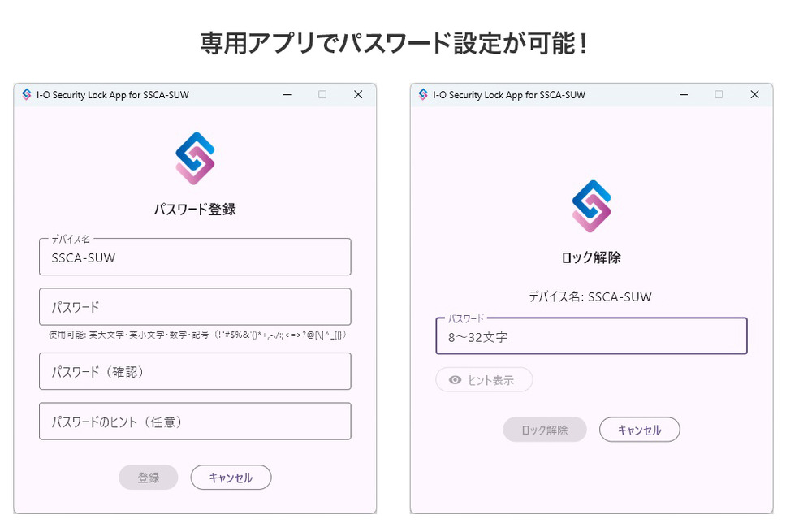Click the app logo in the password registration window
Screen dimensions: 786x532
(x=195, y=158)
